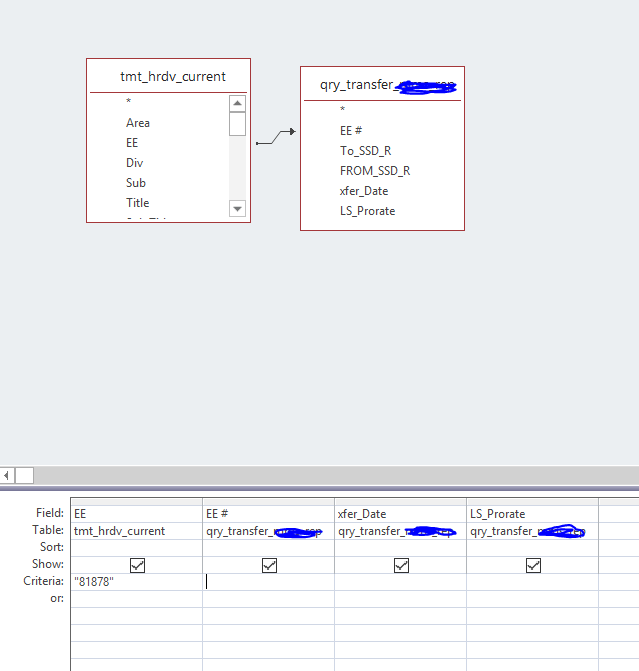Click the Show: row label
Image resolution: width=639 pixels, height=671 pixels.
pos(48,564)
